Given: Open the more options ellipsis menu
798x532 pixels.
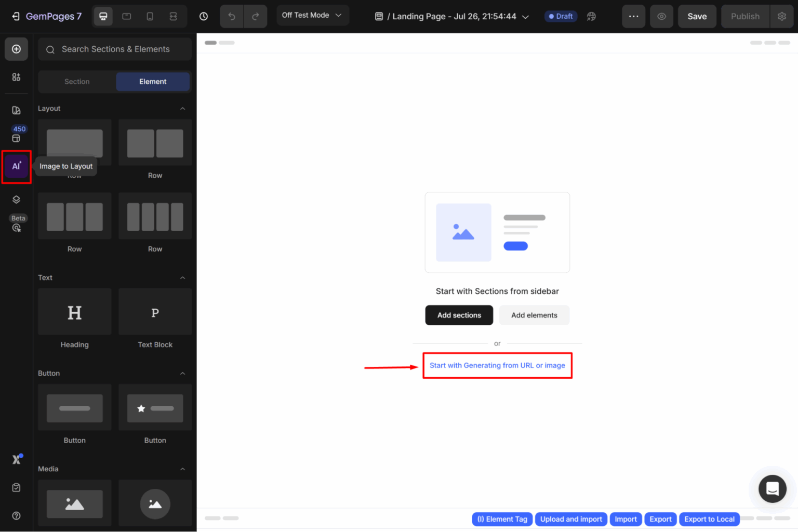Looking at the screenshot, I should [633, 16].
